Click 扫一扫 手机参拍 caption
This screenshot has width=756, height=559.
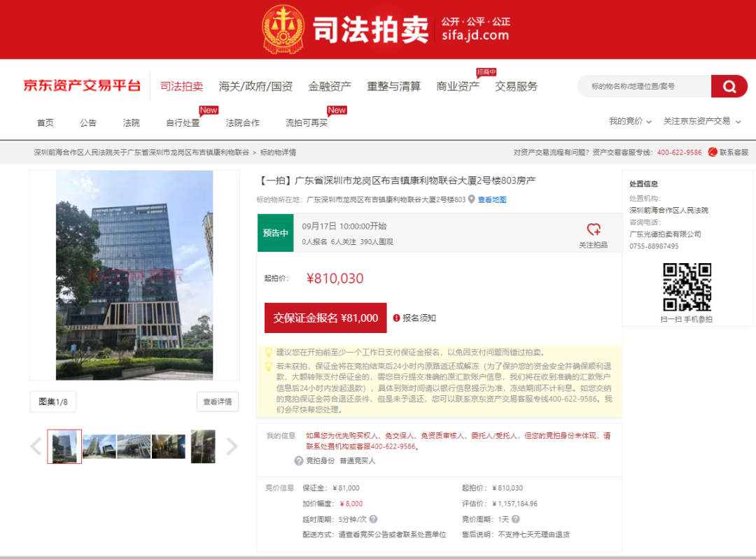point(687,319)
